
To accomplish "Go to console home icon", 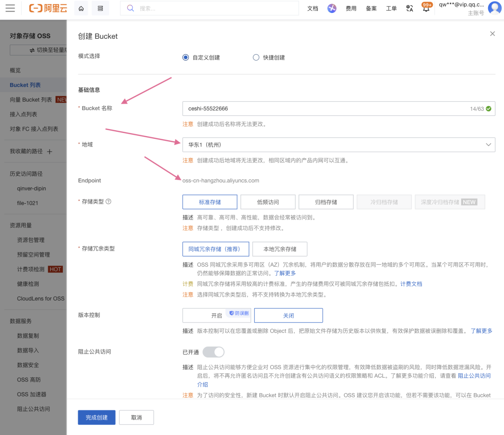I will [81, 8].
